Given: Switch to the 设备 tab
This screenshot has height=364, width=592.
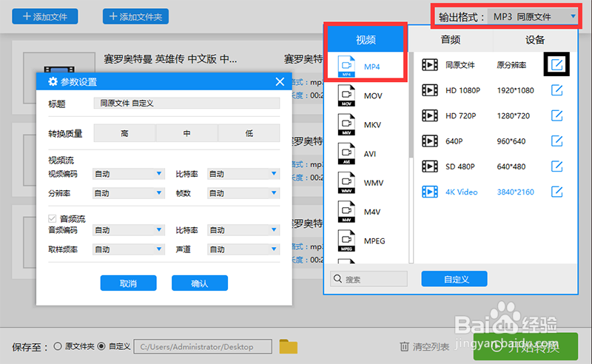Looking at the screenshot, I should (535, 40).
